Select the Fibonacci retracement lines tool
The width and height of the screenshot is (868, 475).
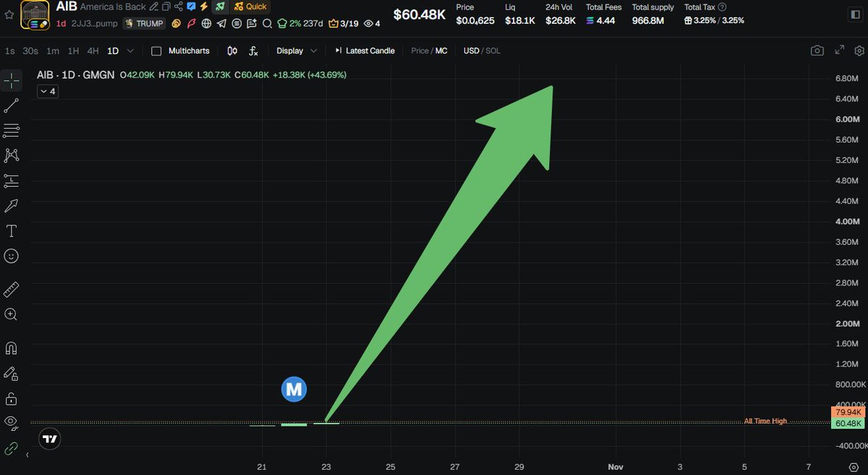(x=11, y=130)
